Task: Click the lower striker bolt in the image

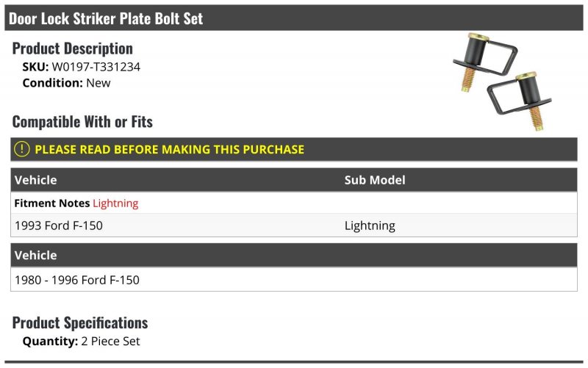Action: click(521, 101)
